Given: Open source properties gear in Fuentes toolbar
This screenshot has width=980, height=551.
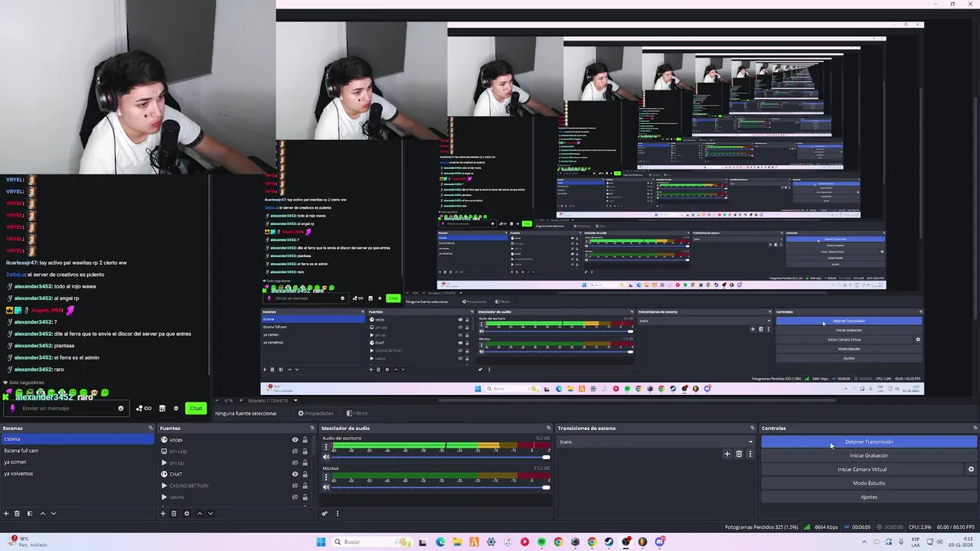Looking at the screenshot, I should click(186, 514).
